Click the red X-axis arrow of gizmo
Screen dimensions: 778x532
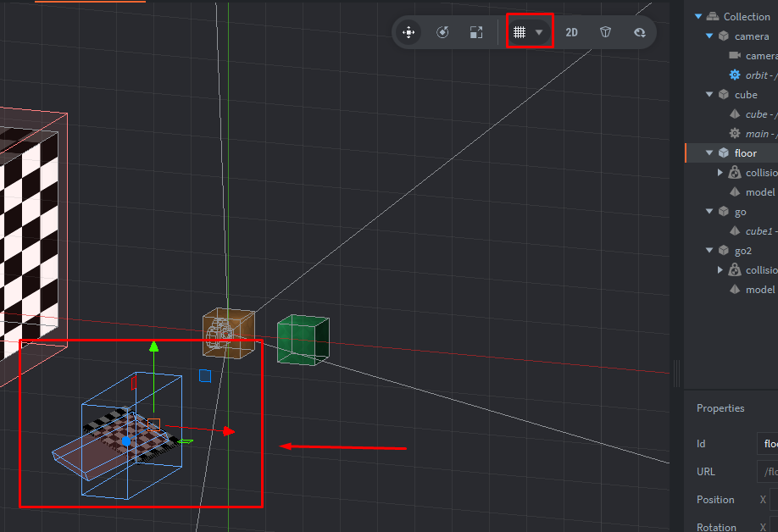[x=228, y=431]
